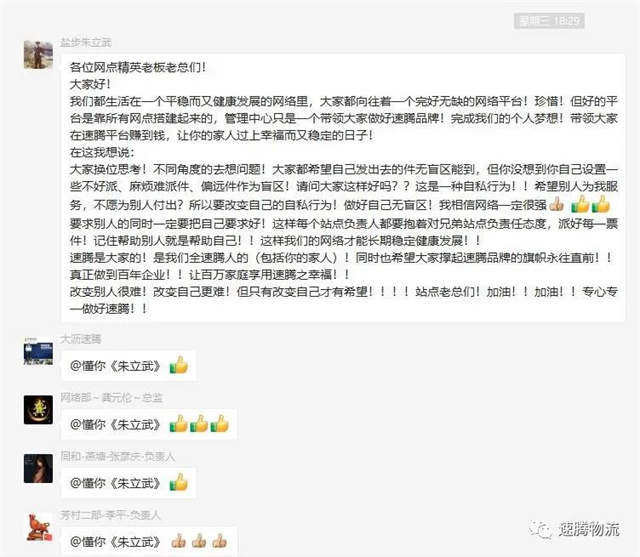The width and height of the screenshot is (640, 557).
Task: Click last yellow thumbs-up in long message
Action: (x=600, y=204)
